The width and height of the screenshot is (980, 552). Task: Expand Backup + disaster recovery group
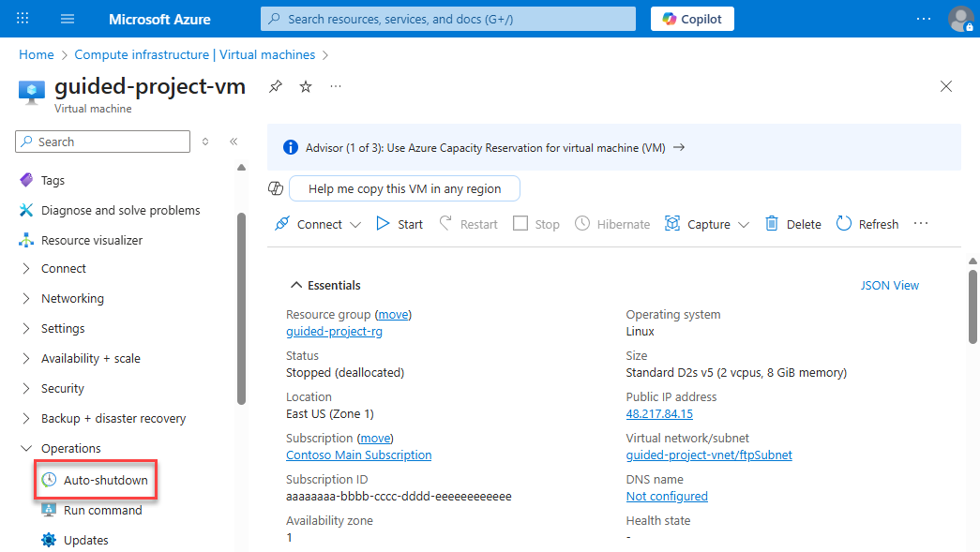(113, 418)
